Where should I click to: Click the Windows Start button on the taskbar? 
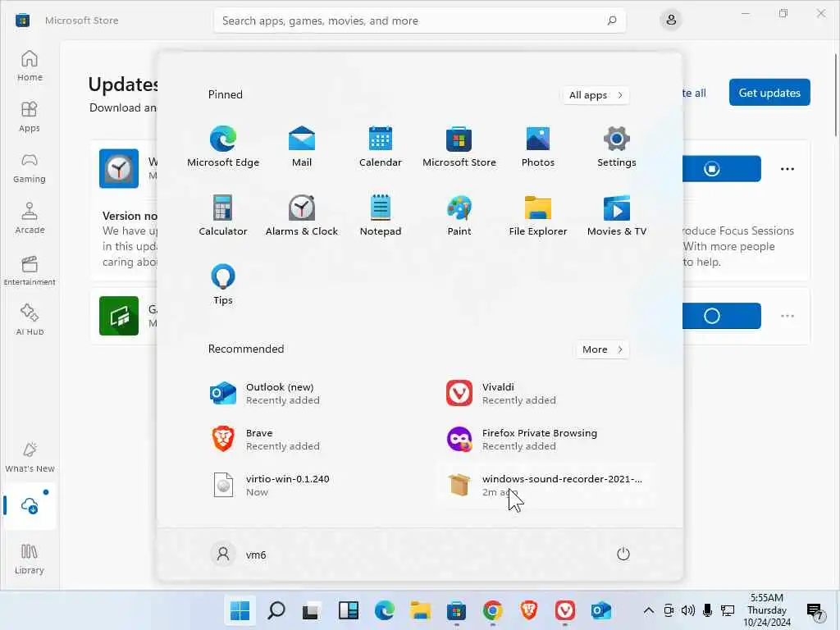240,610
